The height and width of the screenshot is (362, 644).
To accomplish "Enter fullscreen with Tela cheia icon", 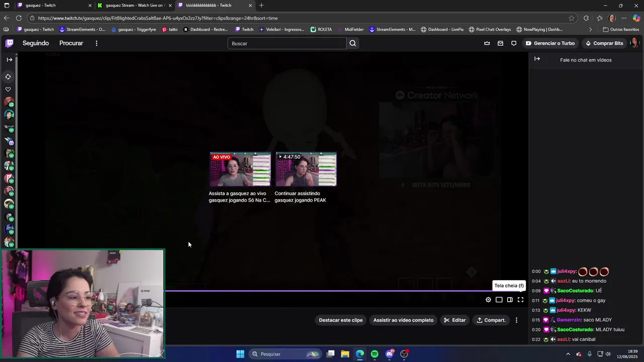I will (x=521, y=300).
